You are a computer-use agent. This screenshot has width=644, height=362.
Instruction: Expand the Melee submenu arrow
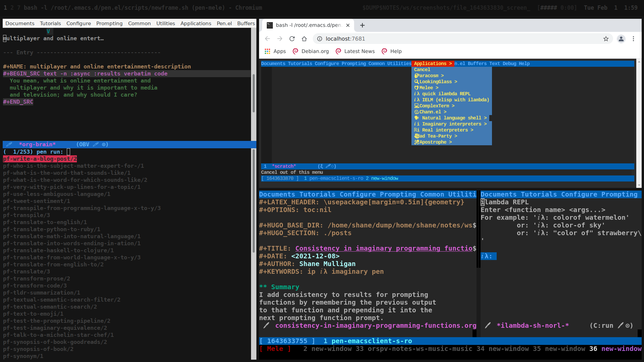tap(437, 88)
